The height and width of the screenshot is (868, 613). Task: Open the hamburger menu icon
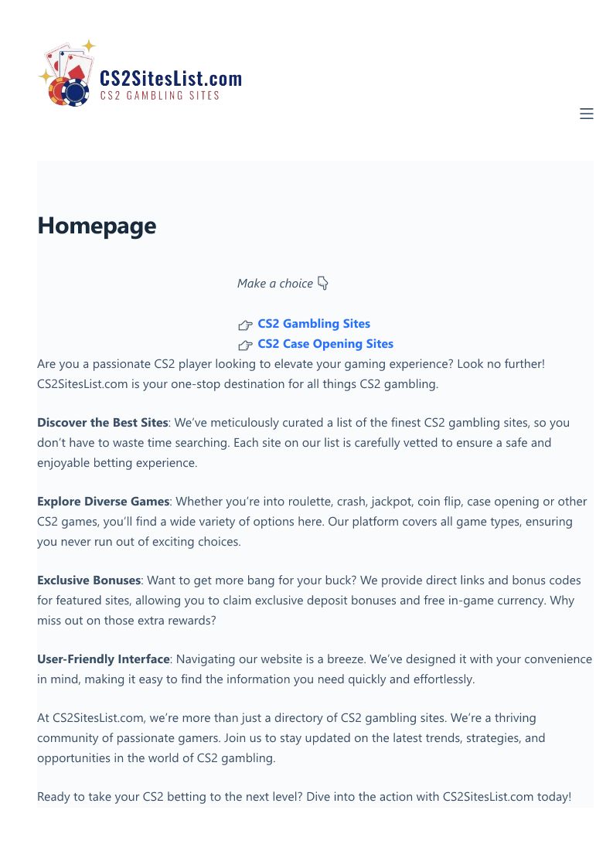(587, 114)
